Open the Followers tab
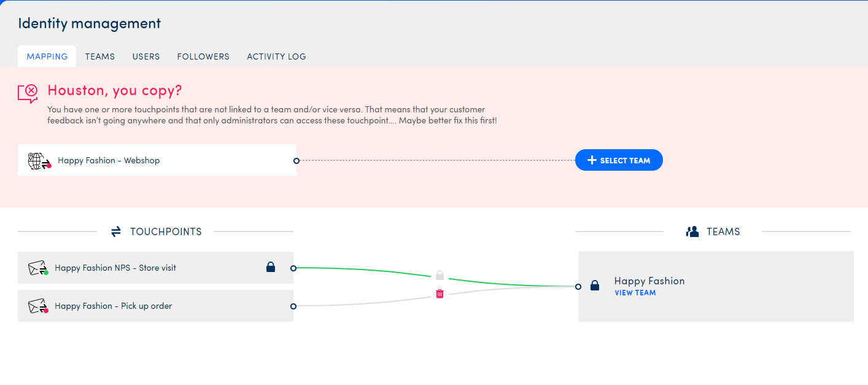The height and width of the screenshot is (385, 868). click(x=203, y=56)
